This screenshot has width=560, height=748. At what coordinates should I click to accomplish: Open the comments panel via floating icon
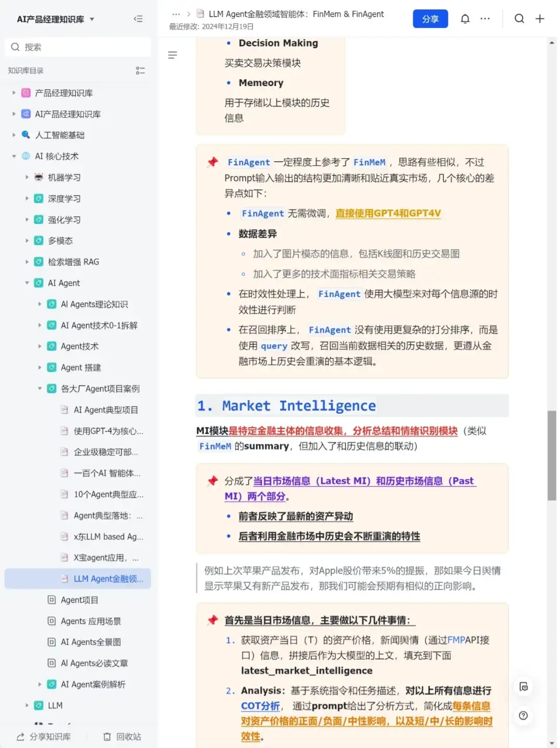524,686
